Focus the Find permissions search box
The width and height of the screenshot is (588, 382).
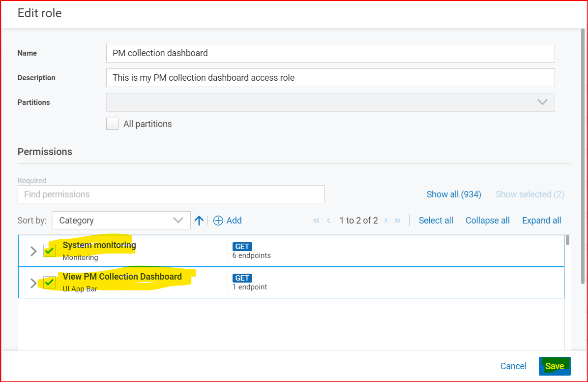click(x=171, y=194)
